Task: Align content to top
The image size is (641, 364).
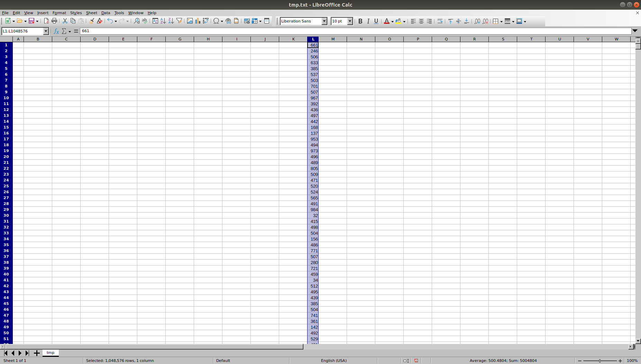Action: [x=450, y=21]
